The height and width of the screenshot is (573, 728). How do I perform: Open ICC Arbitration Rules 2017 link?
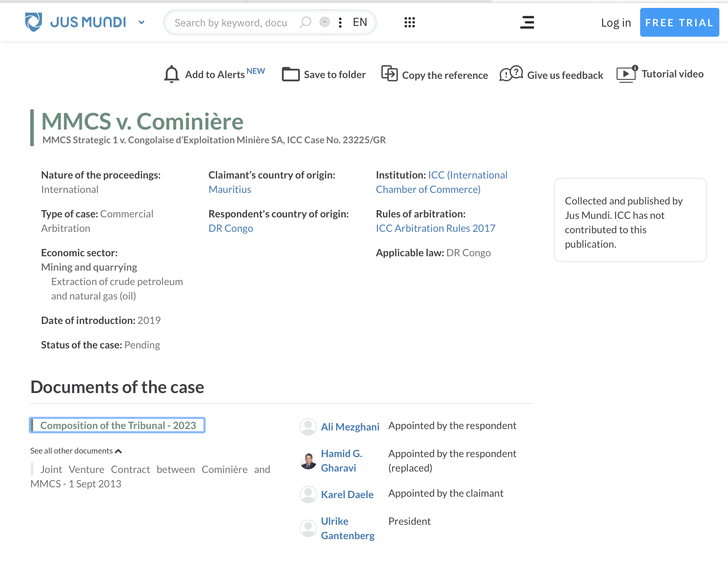click(x=436, y=228)
